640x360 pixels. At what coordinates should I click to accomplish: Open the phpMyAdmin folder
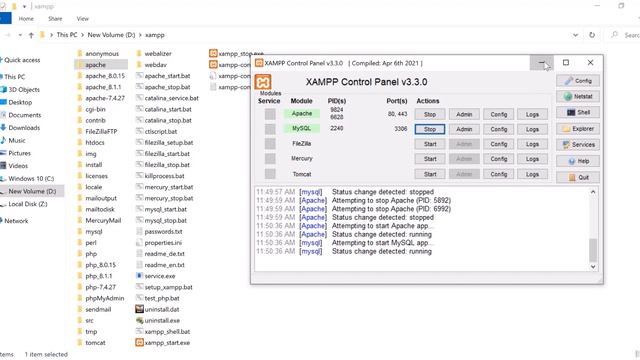pyautogui.click(x=100, y=298)
